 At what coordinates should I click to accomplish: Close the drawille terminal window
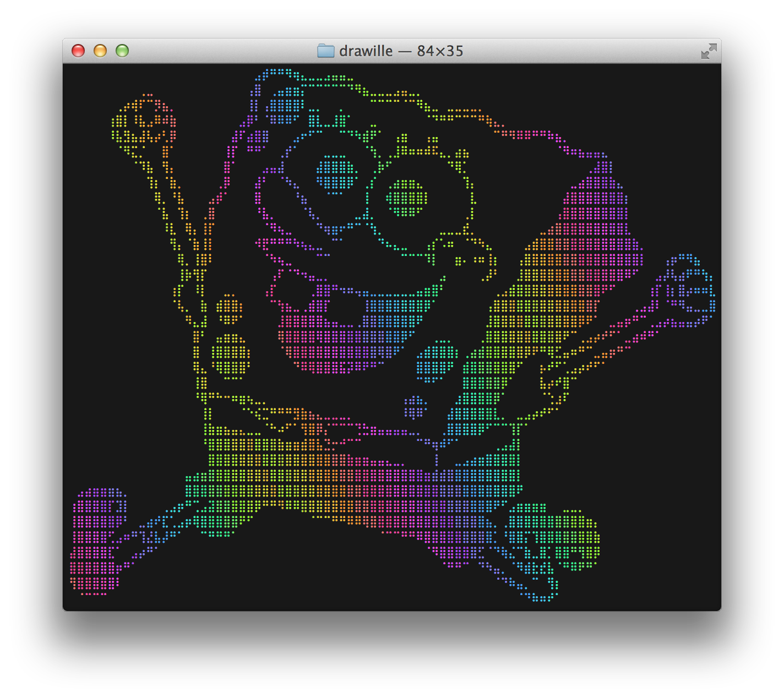[78, 51]
